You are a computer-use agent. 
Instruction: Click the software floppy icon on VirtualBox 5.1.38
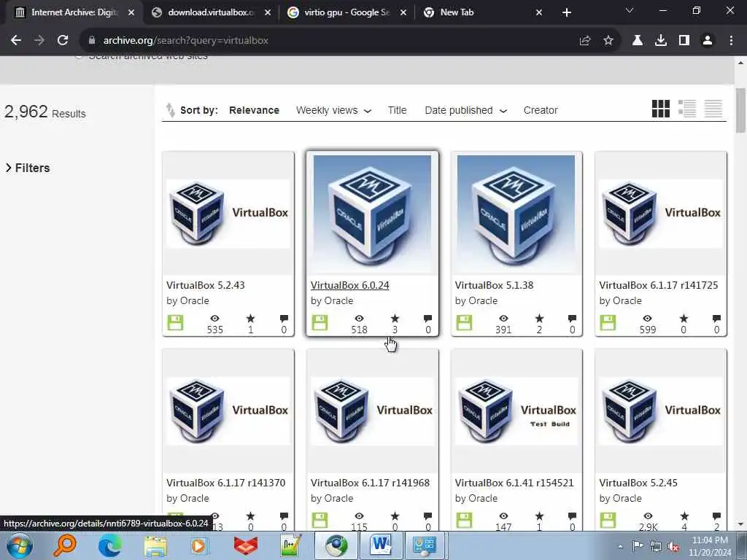(464, 323)
